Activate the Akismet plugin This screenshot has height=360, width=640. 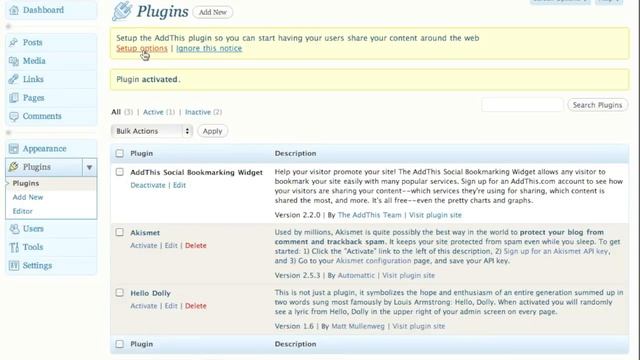144,246
